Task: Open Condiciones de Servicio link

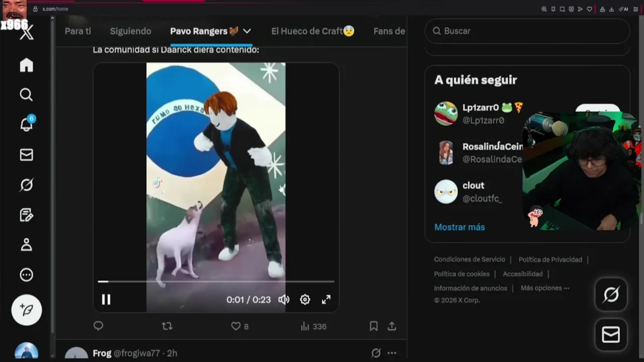Action: 469,259
